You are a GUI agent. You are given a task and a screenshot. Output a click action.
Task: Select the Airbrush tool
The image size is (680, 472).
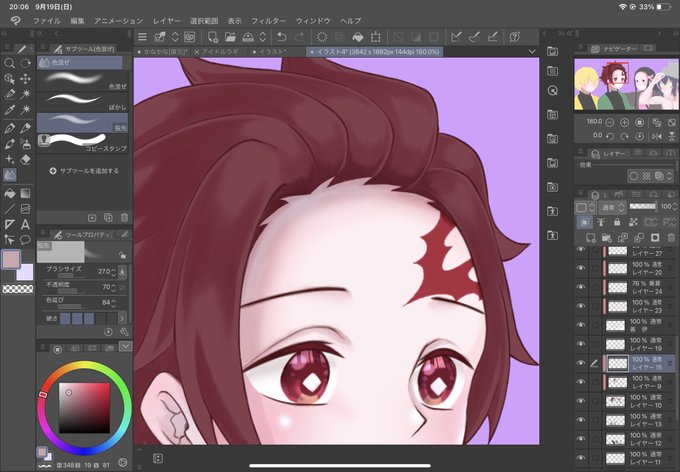pyautogui.click(x=25, y=144)
